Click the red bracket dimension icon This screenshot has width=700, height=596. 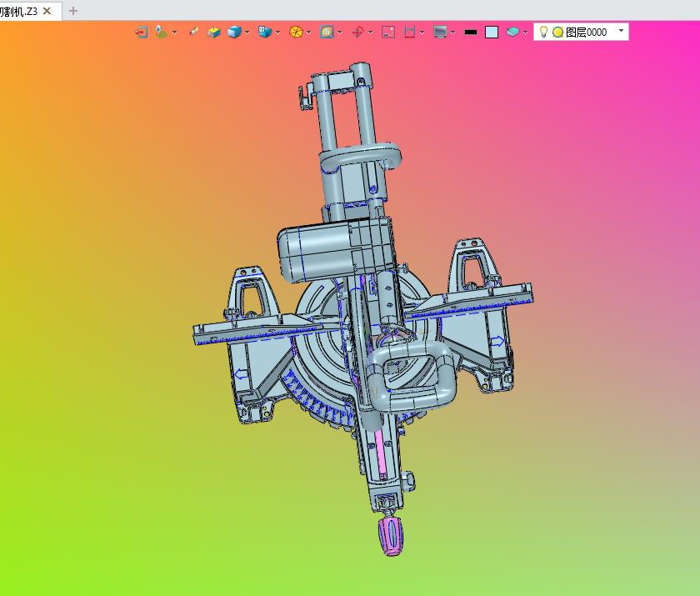point(409,33)
